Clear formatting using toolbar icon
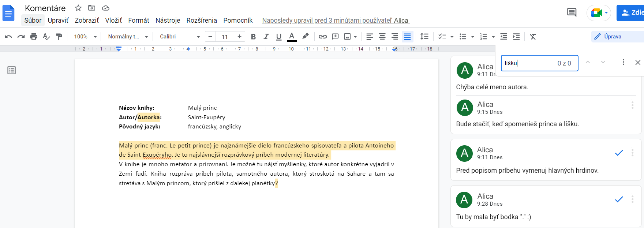The width and height of the screenshot is (644, 228). 533,37
